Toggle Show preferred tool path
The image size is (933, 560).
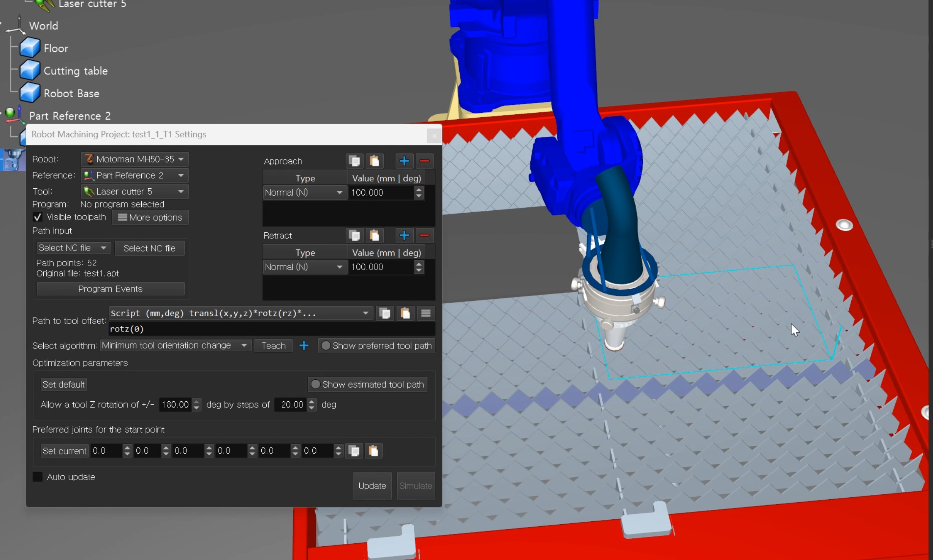[326, 345]
